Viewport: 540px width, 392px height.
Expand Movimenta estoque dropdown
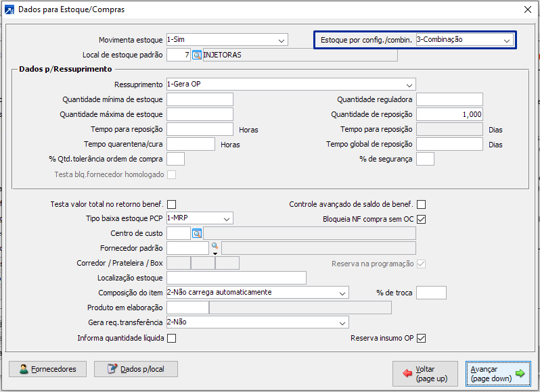click(x=282, y=40)
